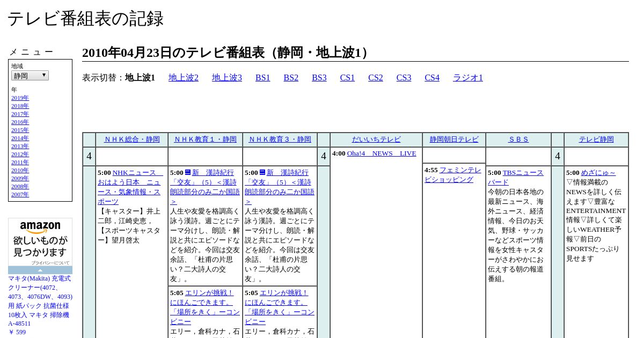Switch to CS1 listing
The width and height of the screenshot is (644, 338).
click(x=347, y=78)
